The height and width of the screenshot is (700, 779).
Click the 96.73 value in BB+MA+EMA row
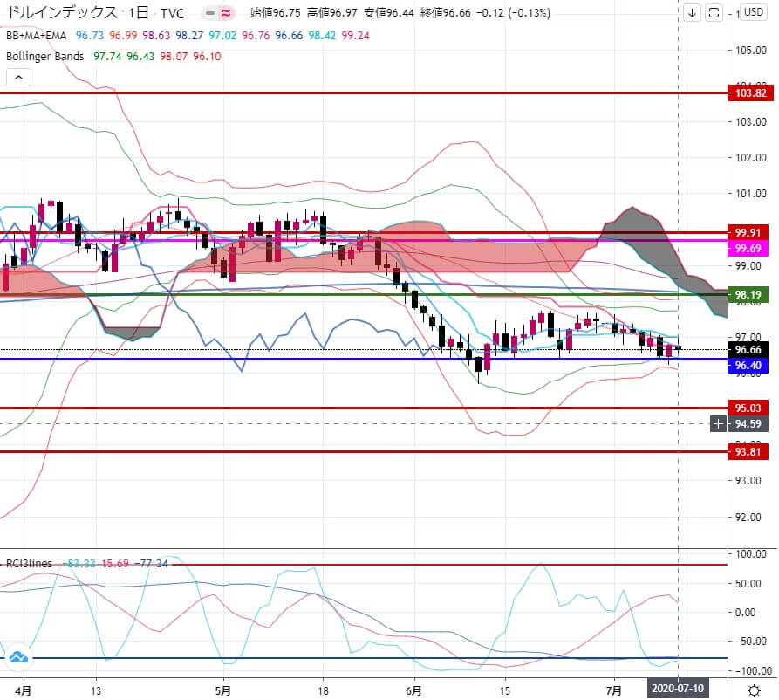90,35
